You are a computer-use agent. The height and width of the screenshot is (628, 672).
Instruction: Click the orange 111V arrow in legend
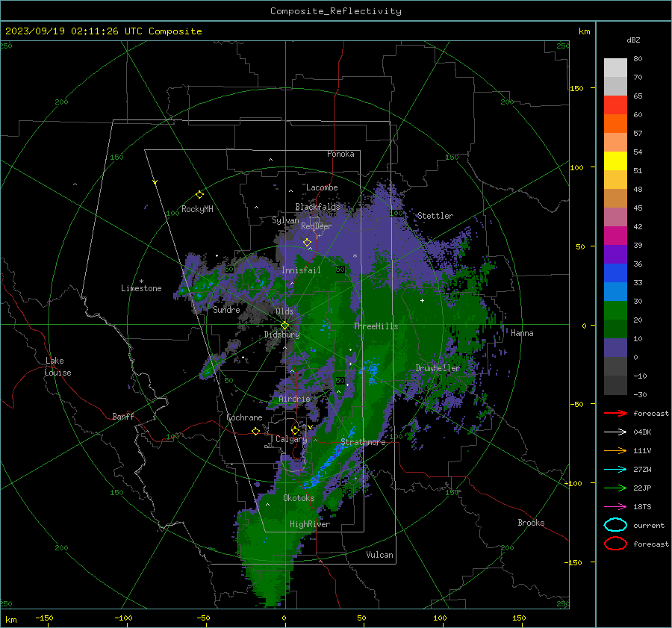(x=615, y=450)
